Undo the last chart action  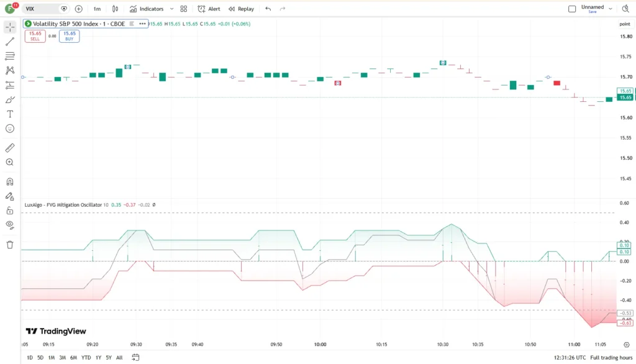click(x=268, y=9)
